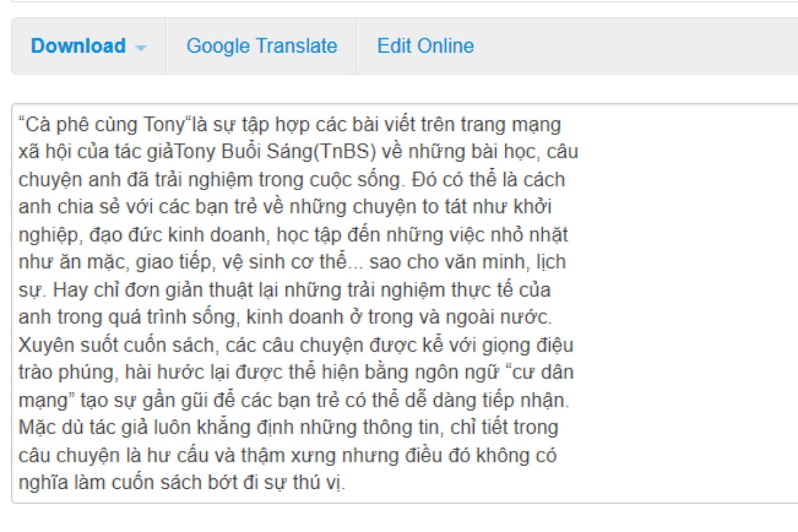Open the Google Translate link
The width and height of the screenshot is (798, 532).
261,46
